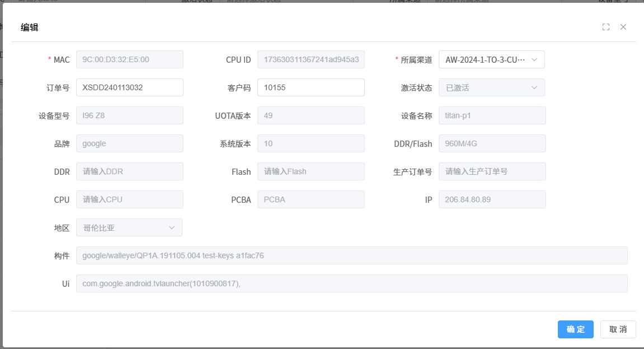The image size is (644, 349).
Task: Click the Flash input field
Action: click(x=311, y=171)
